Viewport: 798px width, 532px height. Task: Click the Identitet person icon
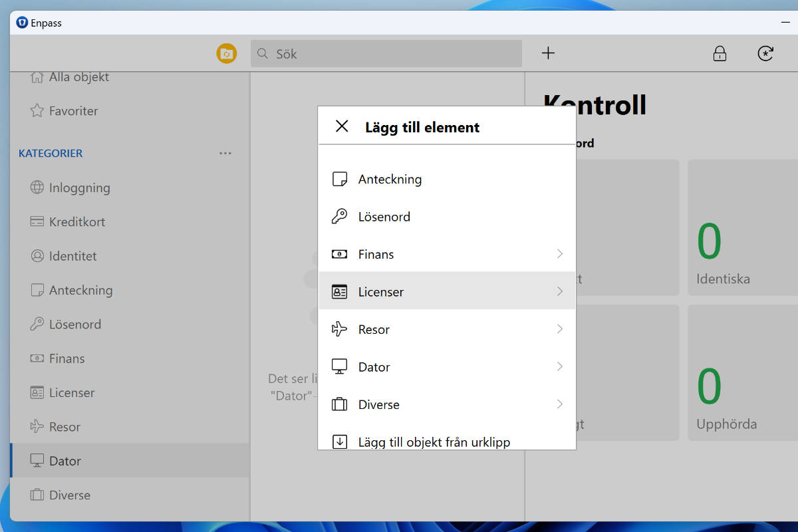point(37,256)
